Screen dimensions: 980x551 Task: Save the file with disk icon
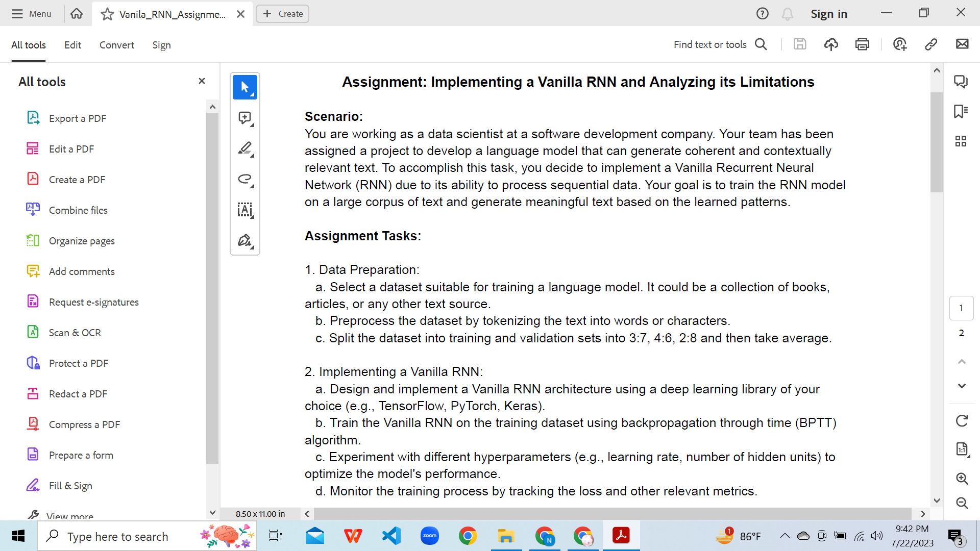coord(800,44)
